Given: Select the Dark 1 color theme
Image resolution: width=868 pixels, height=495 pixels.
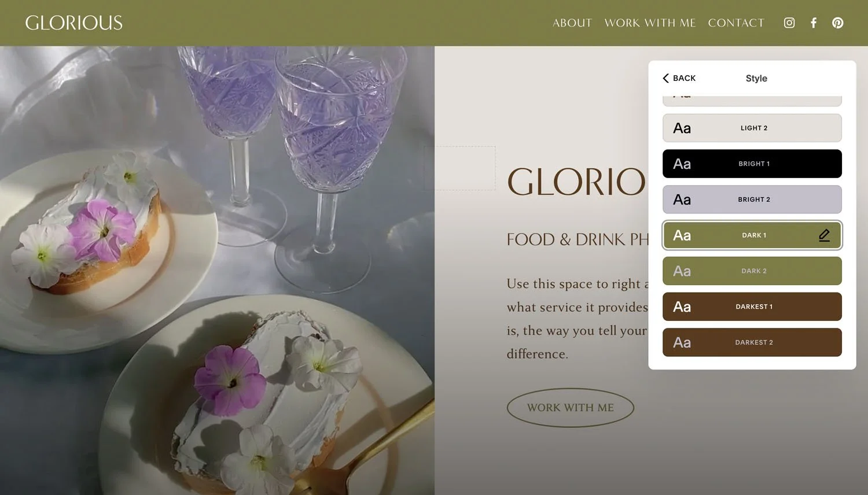Looking at the screenshot, I should (752, 235).
